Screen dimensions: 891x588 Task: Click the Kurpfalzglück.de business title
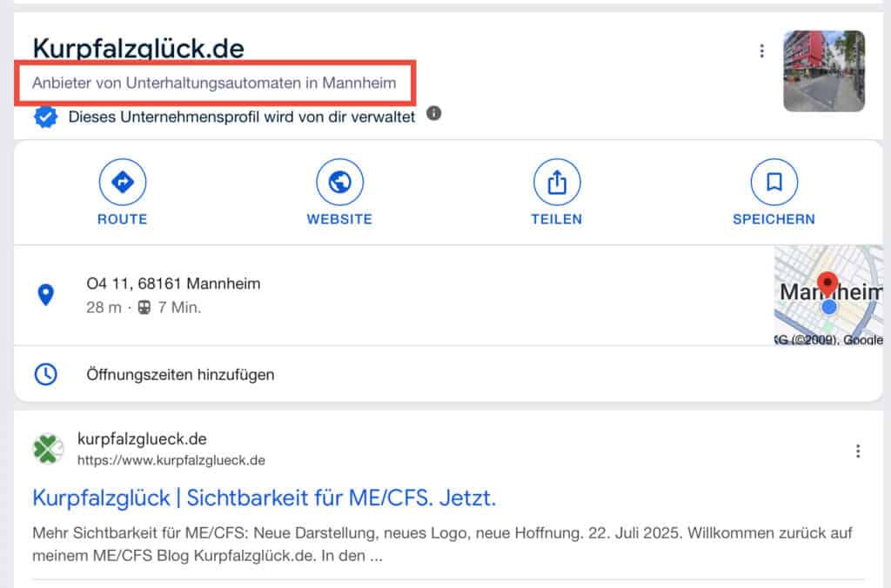137,49
